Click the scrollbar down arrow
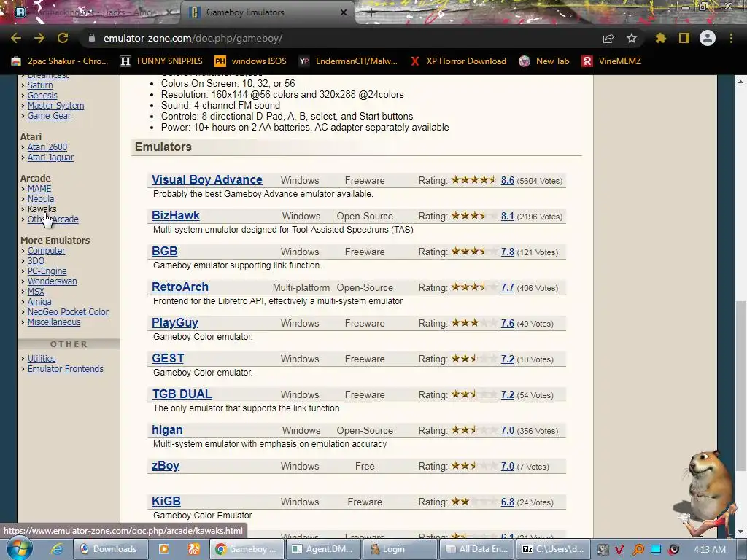Image resolution: width=747 pixels, height=560 pixels. 740,532
